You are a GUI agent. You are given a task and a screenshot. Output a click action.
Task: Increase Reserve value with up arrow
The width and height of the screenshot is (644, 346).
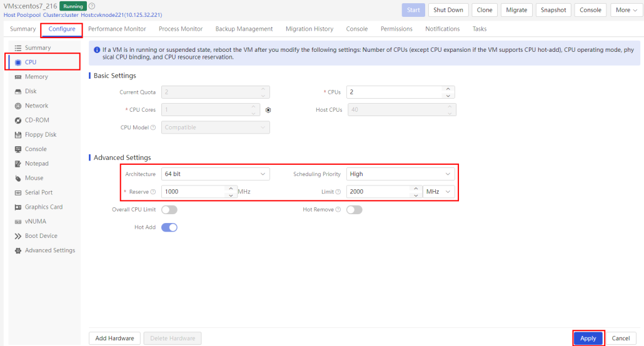(x=231, y=189)
